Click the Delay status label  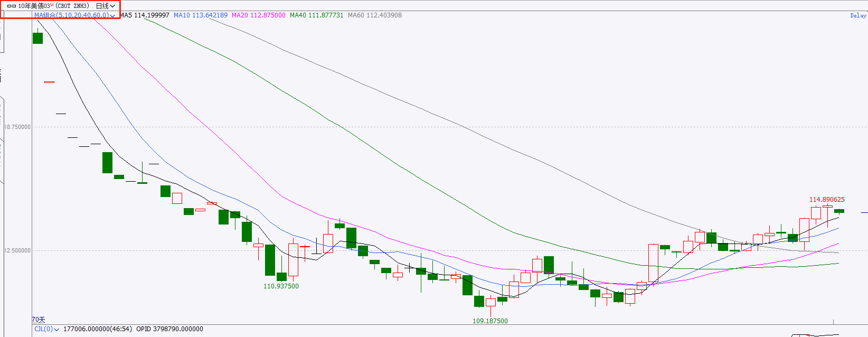(858, 15)
